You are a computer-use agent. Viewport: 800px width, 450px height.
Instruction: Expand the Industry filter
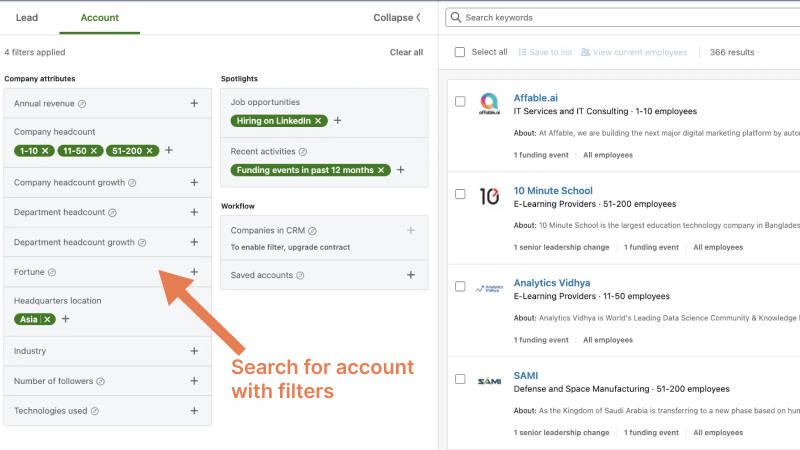194,351
